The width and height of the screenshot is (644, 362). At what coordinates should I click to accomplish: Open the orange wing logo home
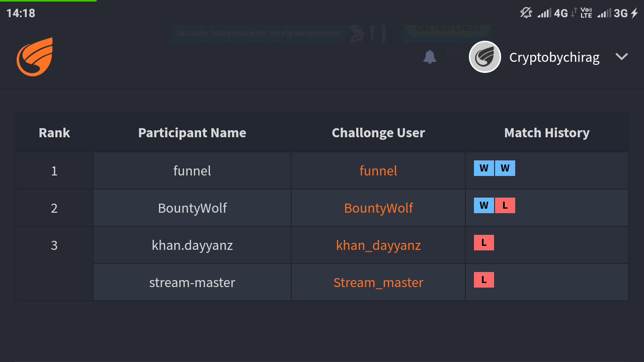[x=35, y=57]
